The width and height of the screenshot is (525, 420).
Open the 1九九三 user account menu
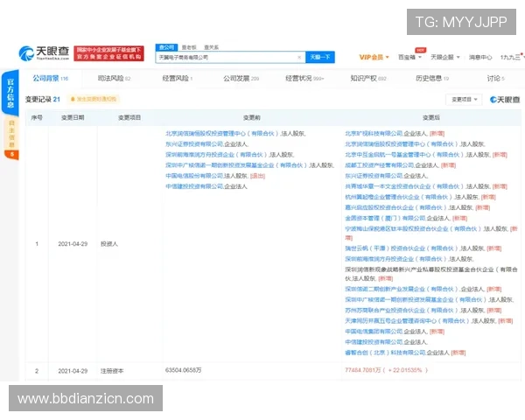coord(512,57)
